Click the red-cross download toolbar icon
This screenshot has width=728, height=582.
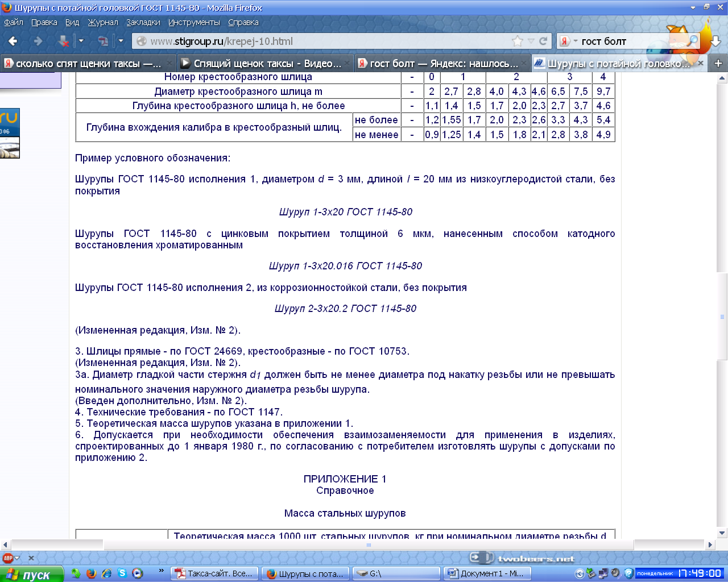tap(64, 41)
